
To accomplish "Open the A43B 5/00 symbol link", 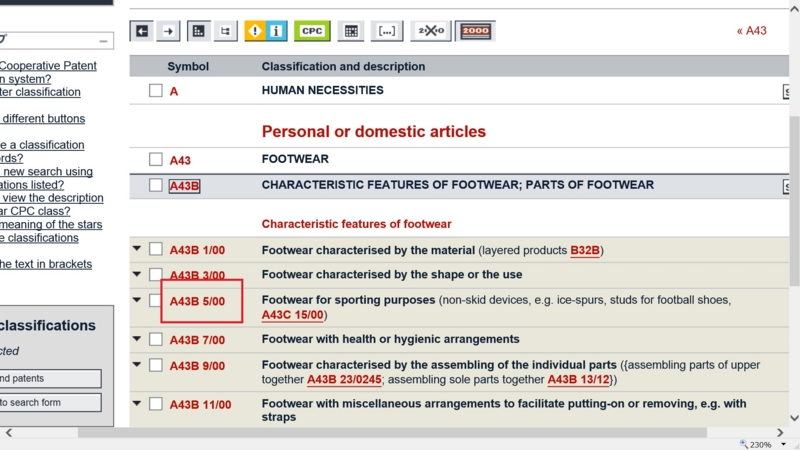I will tap(197, 302).
